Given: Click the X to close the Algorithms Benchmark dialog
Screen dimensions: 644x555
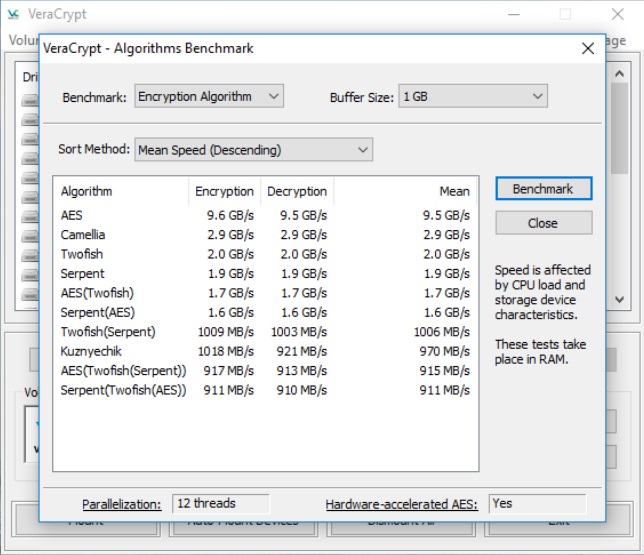Looking at the screenshot, I should pyautogui.click(x=588, y=48).
